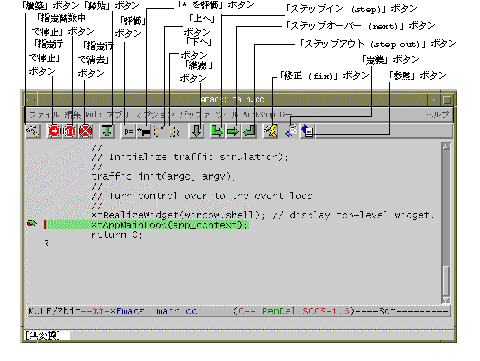This screenshot has width=480, height=361.
Task: Click the Stop-at-line red arrow button
Action: 54,131
